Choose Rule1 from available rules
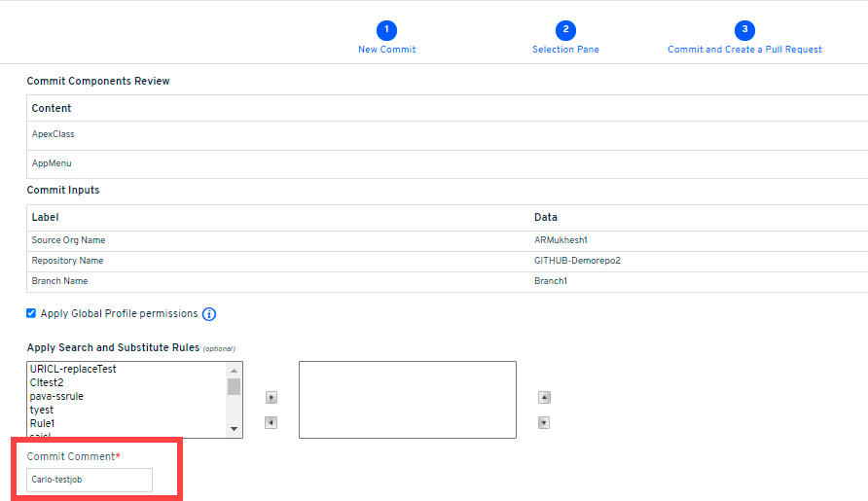The image size is (868, 501). 43,424
